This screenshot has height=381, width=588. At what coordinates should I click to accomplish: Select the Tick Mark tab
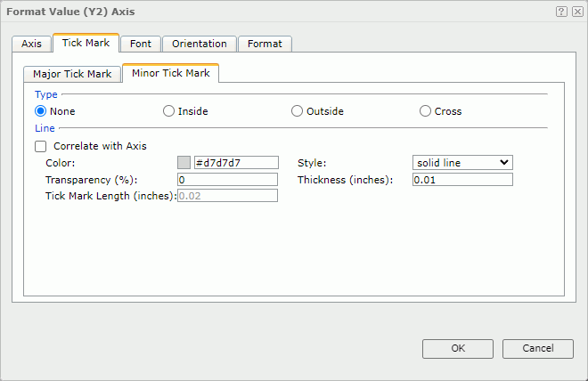click(86, 43)
